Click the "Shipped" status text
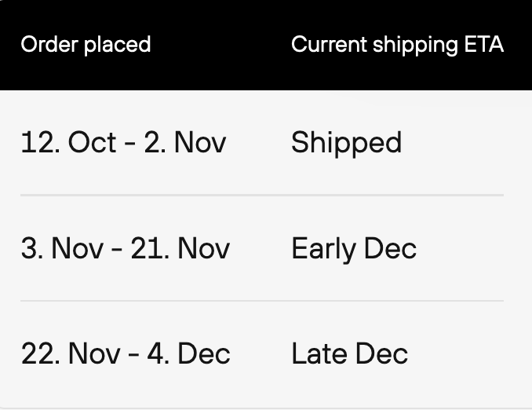532x410 pixels. pos(346,143)
